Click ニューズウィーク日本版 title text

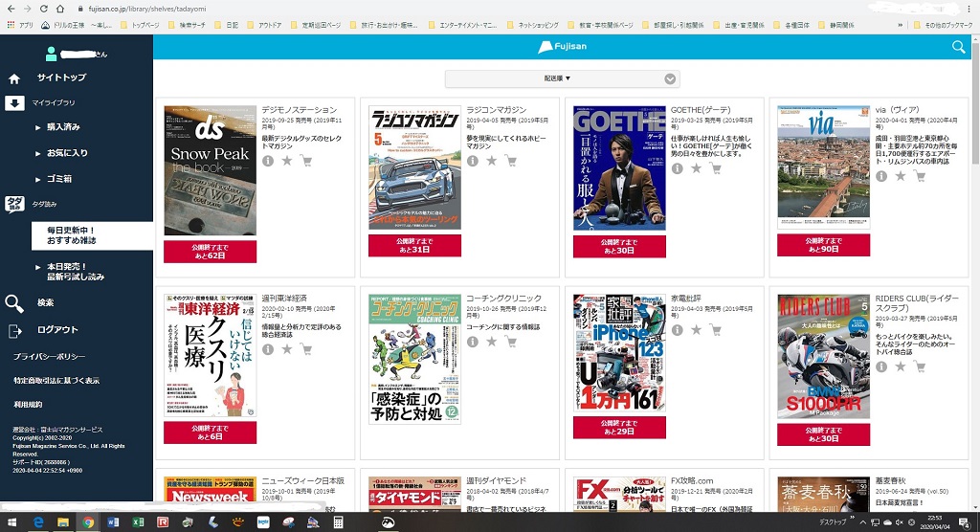coord(302,480)
